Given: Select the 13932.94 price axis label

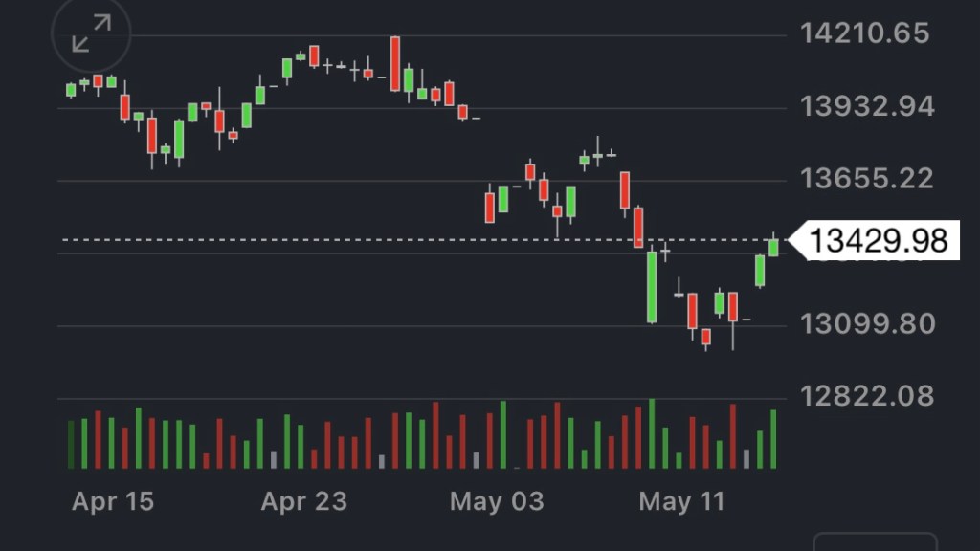Looking at the screenshot, I should [x=867, y=106].
